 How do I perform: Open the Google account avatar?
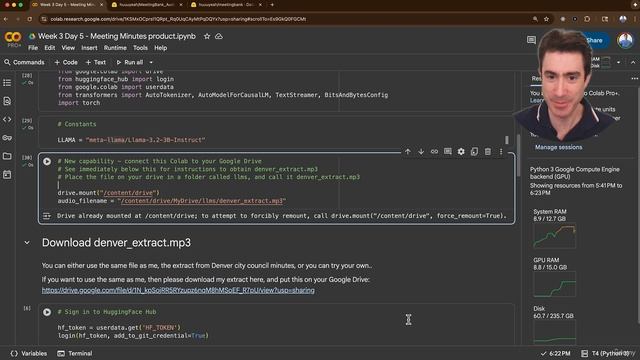tap(625, 40)
